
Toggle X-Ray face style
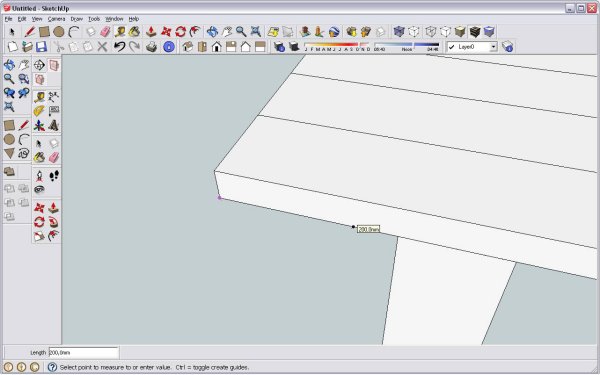[x=399, y=31]
